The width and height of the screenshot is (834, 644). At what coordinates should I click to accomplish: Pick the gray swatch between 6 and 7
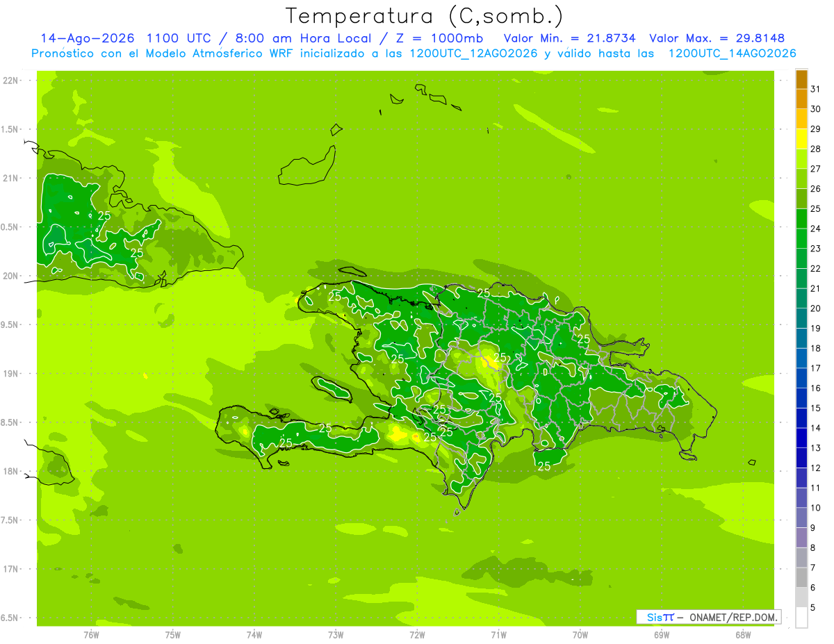click(x=801, y=577)
